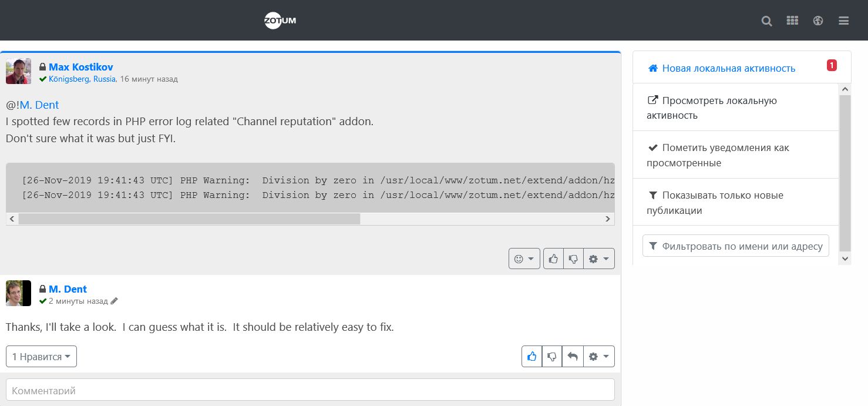This screenshot has height=406, width=868.
Task: Click the "Königsberg, Russia" location link
Action: tap(82, 79)
